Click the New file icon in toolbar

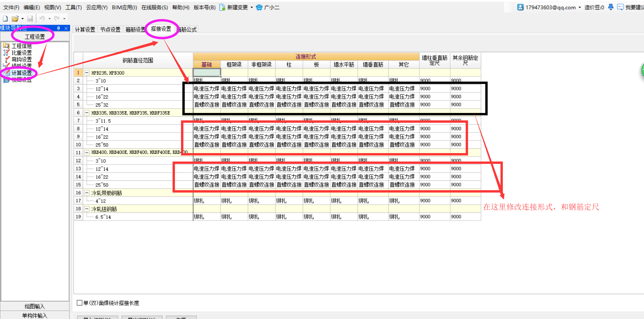[x=5, y=19]
